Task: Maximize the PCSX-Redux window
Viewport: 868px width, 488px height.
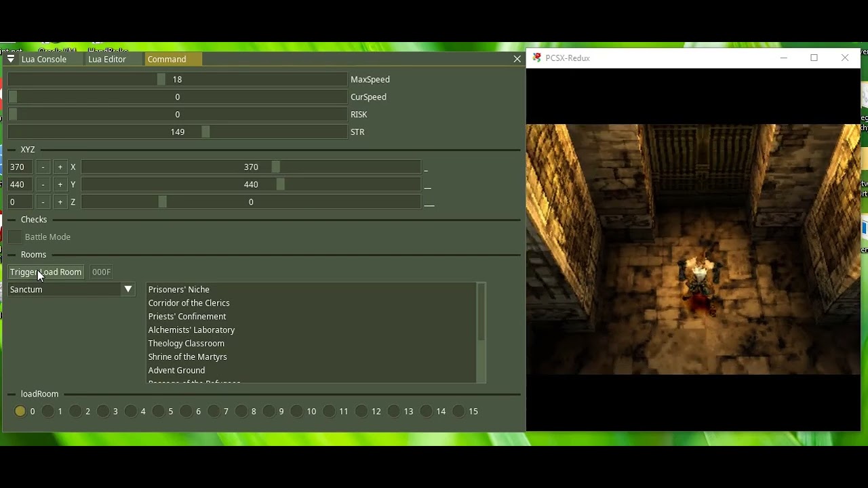Action: click(x=814, y=58)
